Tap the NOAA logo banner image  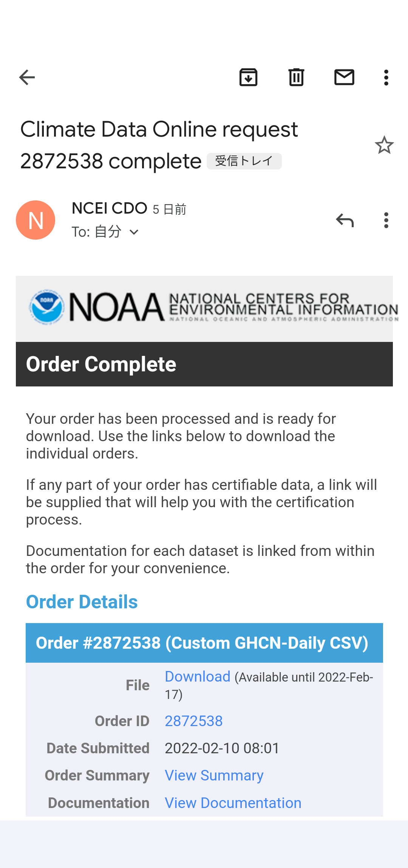[x=204, y=309]
